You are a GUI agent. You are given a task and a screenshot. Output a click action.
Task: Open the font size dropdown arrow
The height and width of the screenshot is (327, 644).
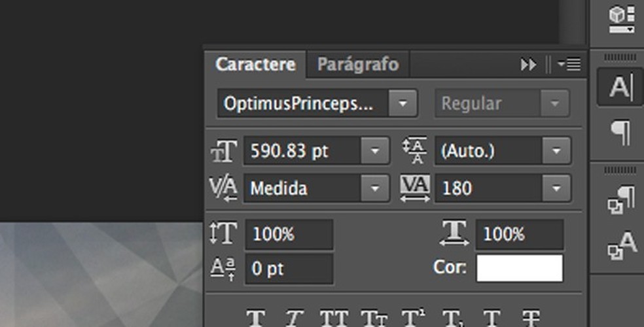[x=375, y=151]
